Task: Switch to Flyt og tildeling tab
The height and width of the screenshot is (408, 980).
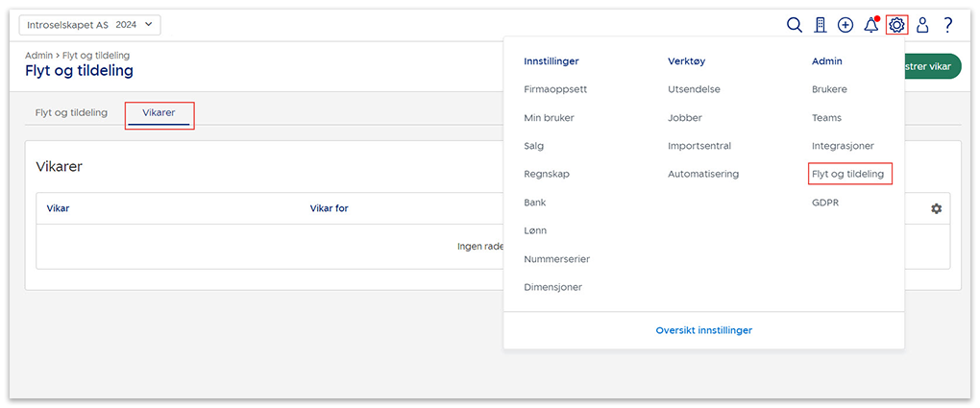Action: 71,113
